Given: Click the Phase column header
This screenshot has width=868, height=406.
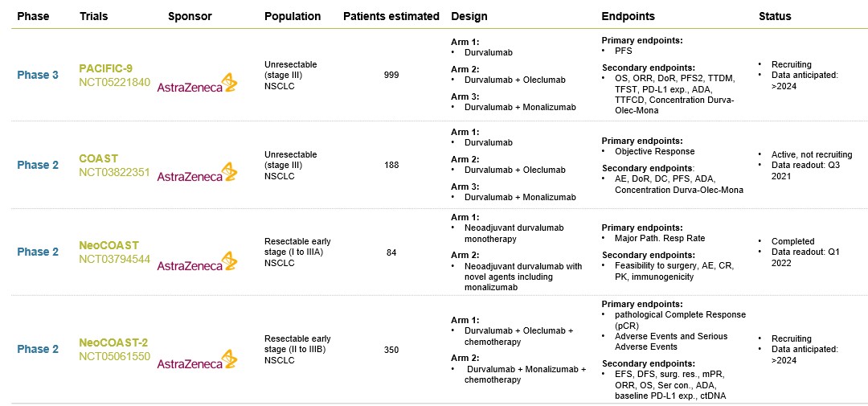Looking at the screenshot, I should tap(33, 16).
